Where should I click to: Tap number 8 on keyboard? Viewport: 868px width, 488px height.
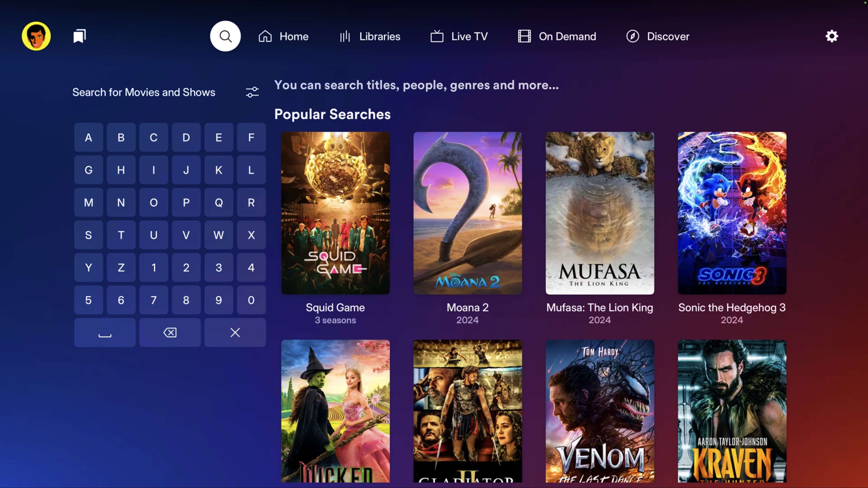pos(186,300)
